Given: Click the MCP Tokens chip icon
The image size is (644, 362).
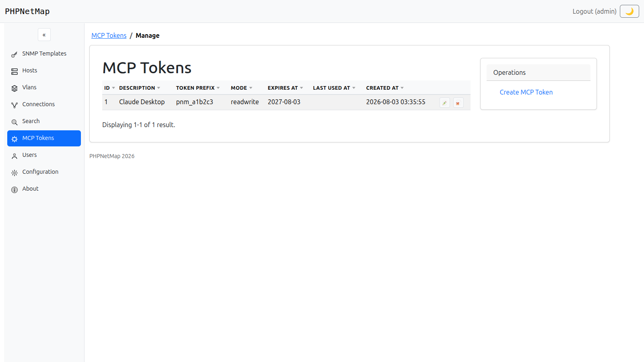Looking at the screenshot, I should [x=14, y=139].
